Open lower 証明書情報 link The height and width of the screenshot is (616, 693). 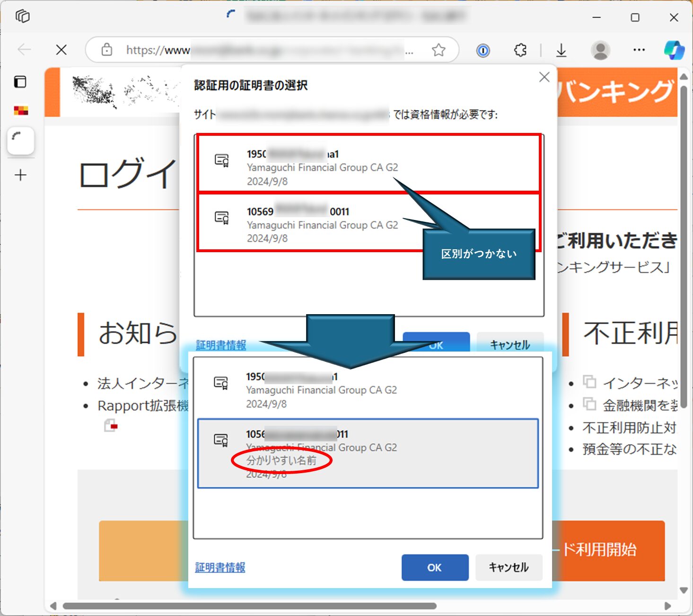[220, 567]
